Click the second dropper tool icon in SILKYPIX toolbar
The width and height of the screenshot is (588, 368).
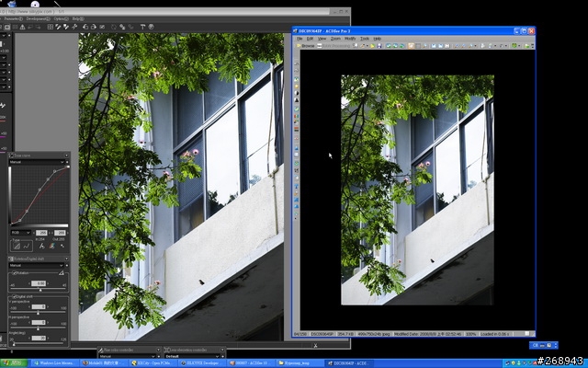pos(66,27)
